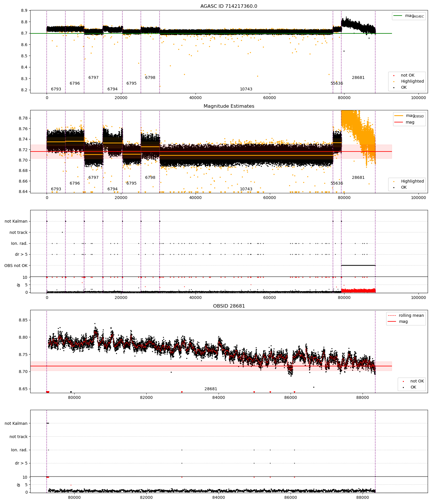Click the 8.78 y-axis tick label
Image resolution: width=432 pixels, height=504 pixels.
(23, 118)
